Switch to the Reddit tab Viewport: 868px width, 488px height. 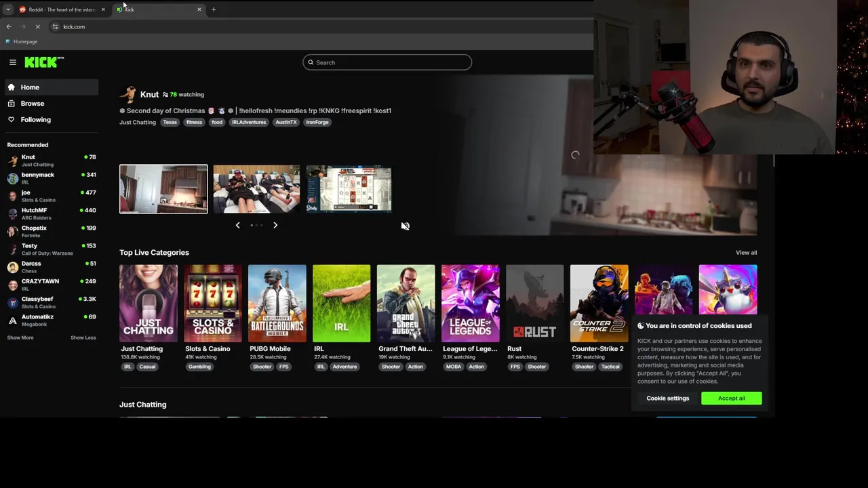click(62, 9)
